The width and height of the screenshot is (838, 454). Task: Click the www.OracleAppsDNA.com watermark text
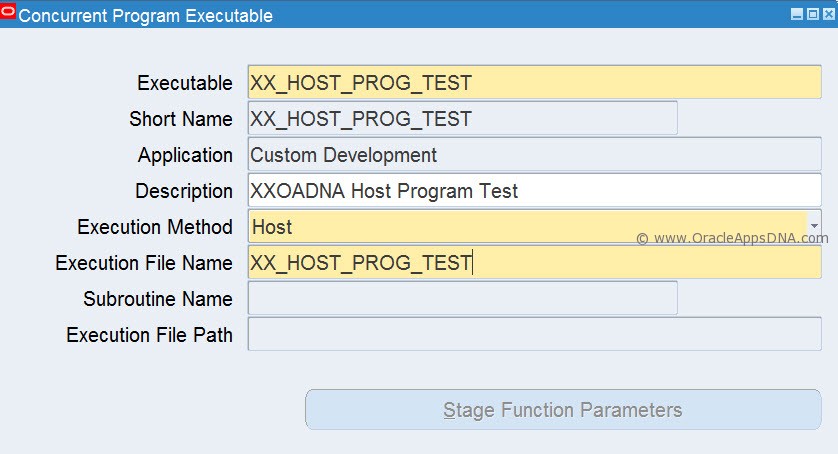click(x=732, y=238)
